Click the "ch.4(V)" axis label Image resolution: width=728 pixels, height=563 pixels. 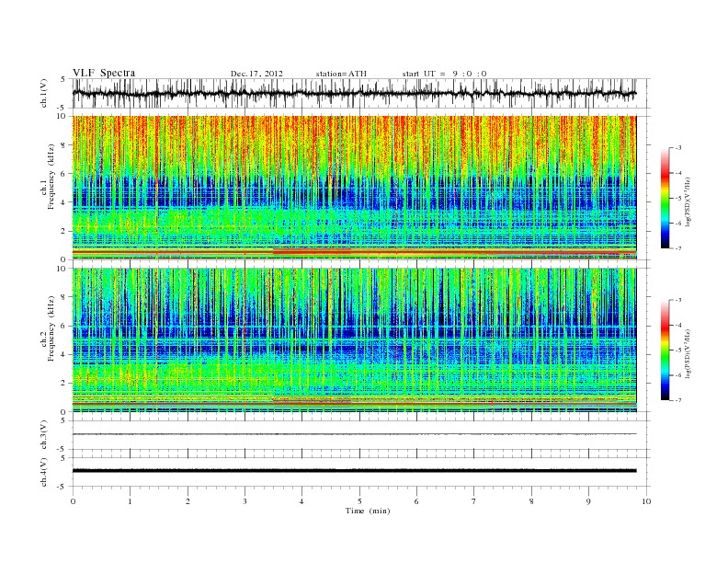click(x=44, y=472)
